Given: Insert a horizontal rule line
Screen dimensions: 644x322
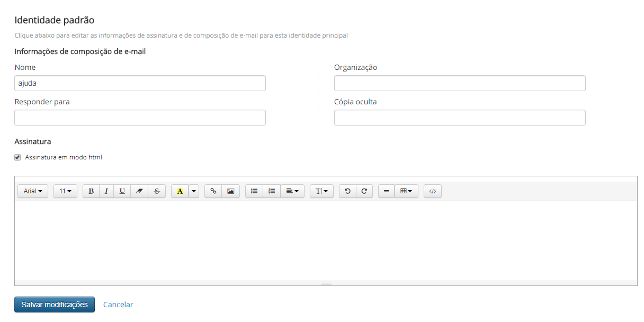Looking at the screenshot, I should 386,191.
